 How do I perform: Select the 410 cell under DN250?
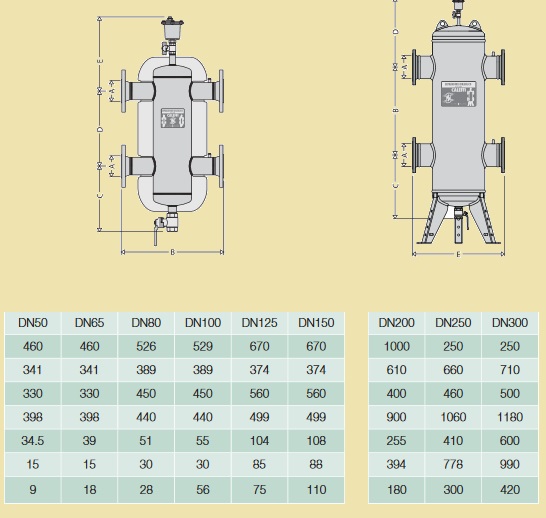[453, 441]
